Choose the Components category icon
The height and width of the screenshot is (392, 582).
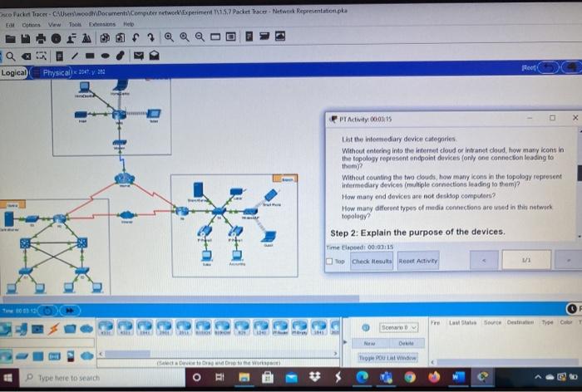click(x=37, y=329)
